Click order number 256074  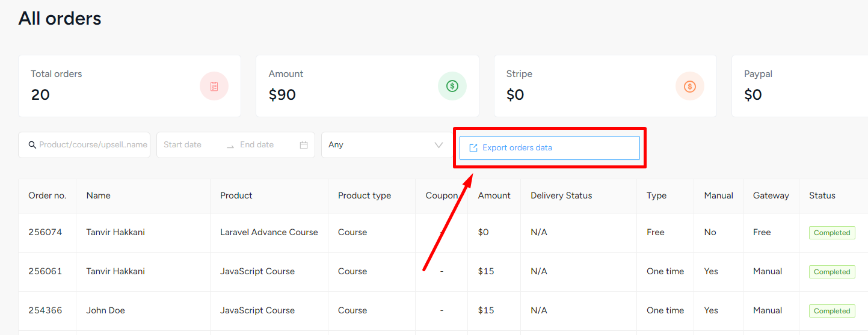pos(45,232)
